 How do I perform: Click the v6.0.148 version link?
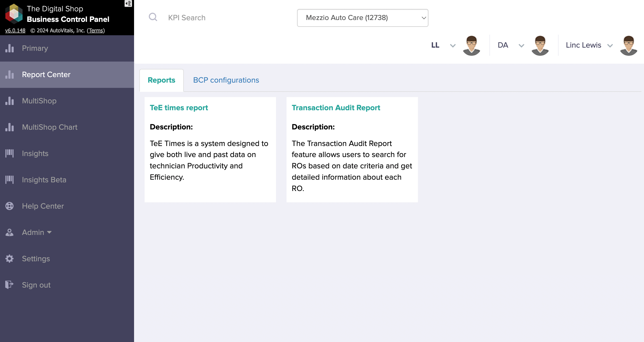pos(15,31)
